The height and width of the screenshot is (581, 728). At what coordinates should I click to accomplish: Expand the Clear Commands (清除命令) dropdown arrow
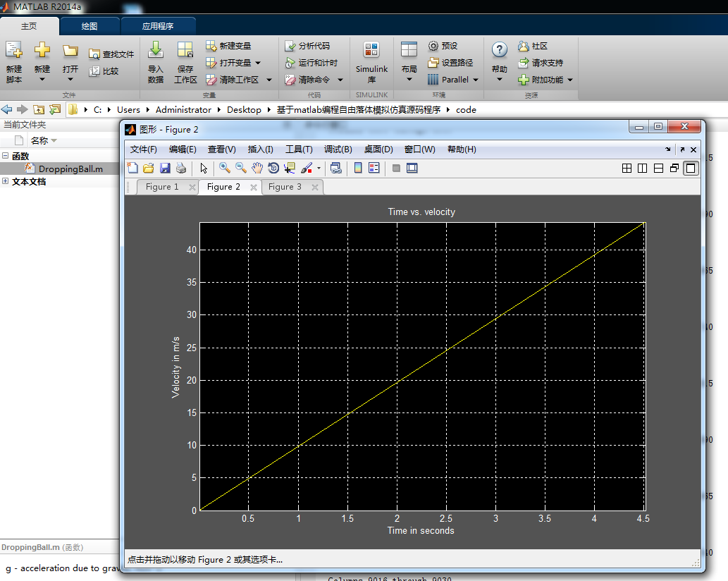(x=340, y=80)
